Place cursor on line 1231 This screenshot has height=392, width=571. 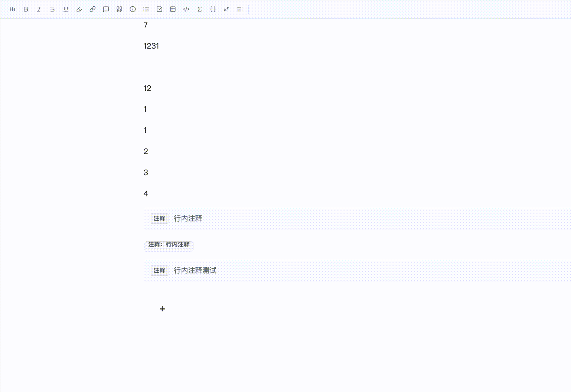(151, 46)
